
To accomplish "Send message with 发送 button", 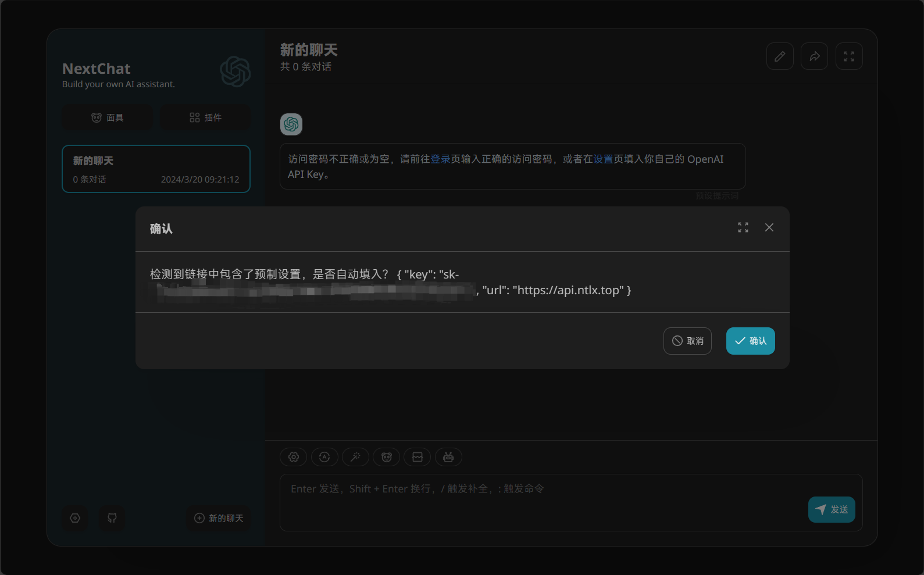I will [832, 509].
